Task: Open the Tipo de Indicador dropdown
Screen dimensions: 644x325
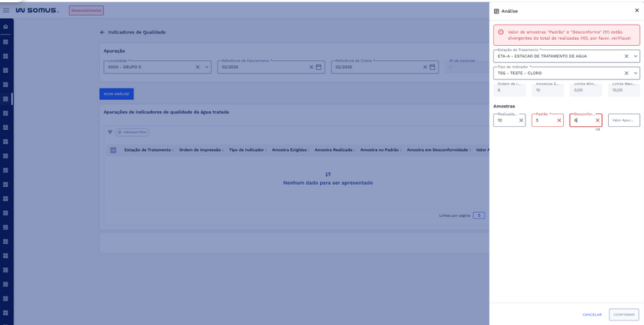Action: coord(635,74)
